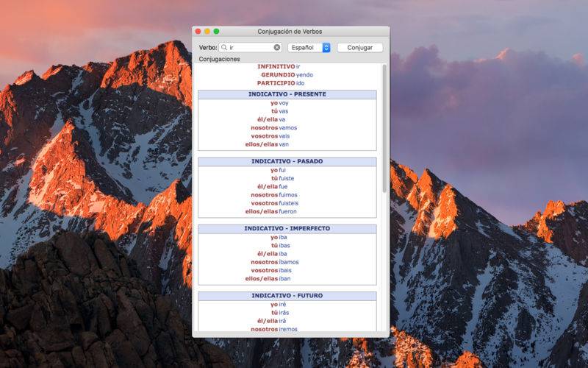588x368 pixels.
Task: Click the past form fuiste
Action: (x=287, y=179)
